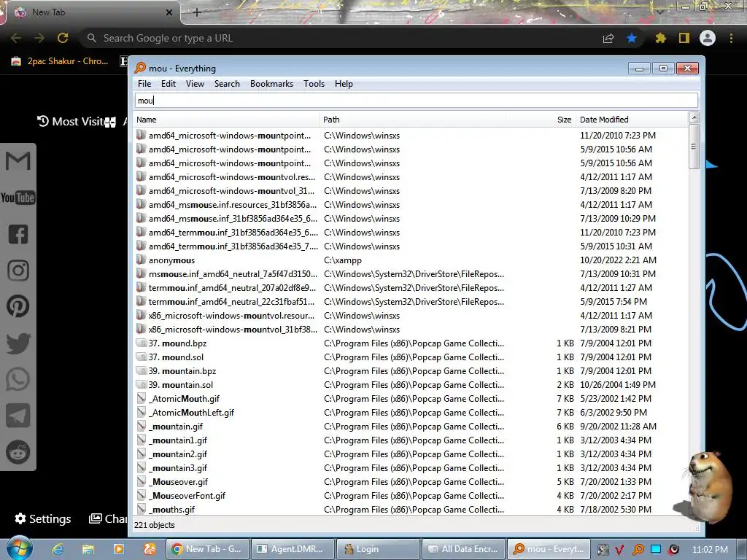
Task: Click the Chrome forward arrow
Action: click(x=39, y=38)
